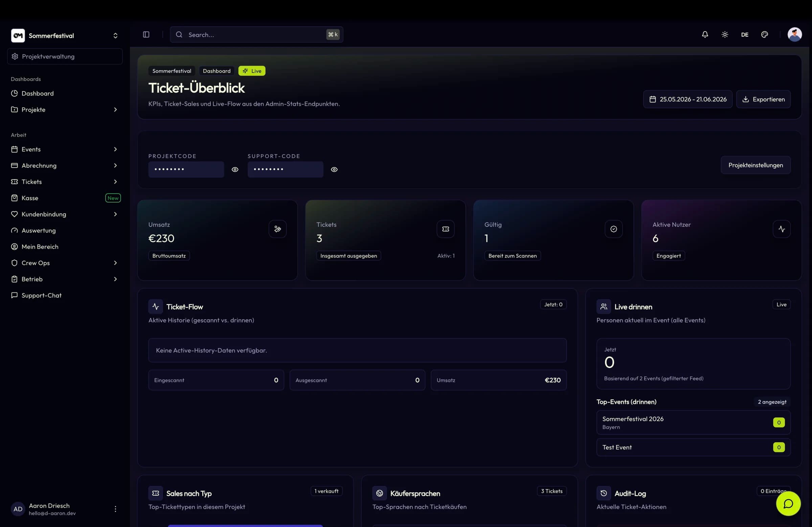Expand the Tickets sidebar section
Screen dimensions: 812x527
(65, 182)
